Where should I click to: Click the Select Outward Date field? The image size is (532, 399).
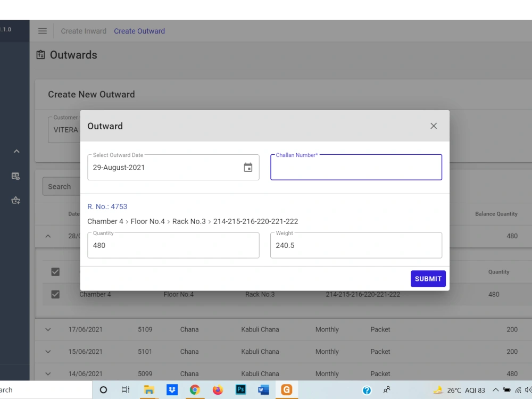tap(173, 167)
